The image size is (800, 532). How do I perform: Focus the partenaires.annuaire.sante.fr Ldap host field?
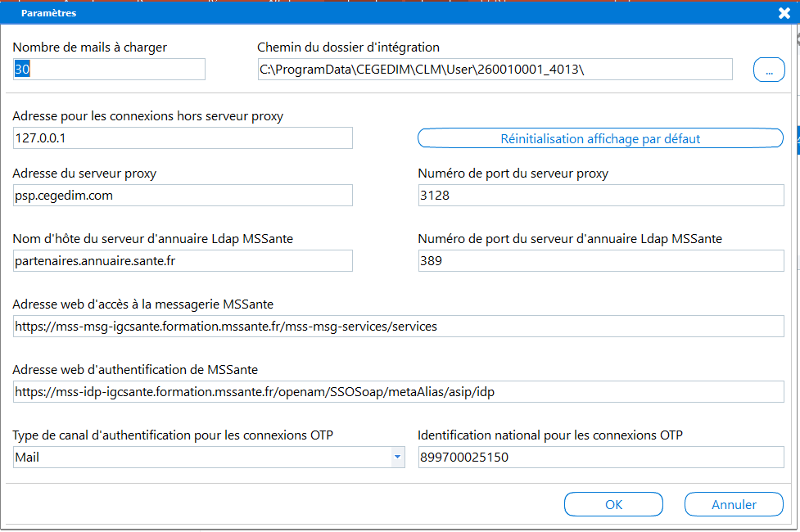[183, 260]
